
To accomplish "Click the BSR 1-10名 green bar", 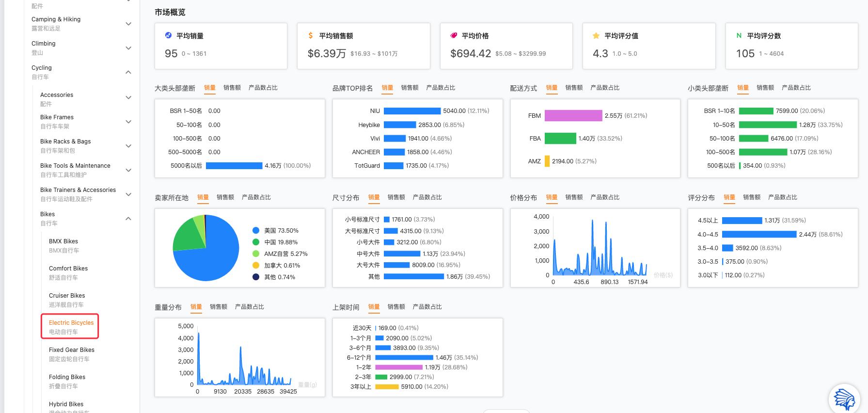I will [756, 111].
